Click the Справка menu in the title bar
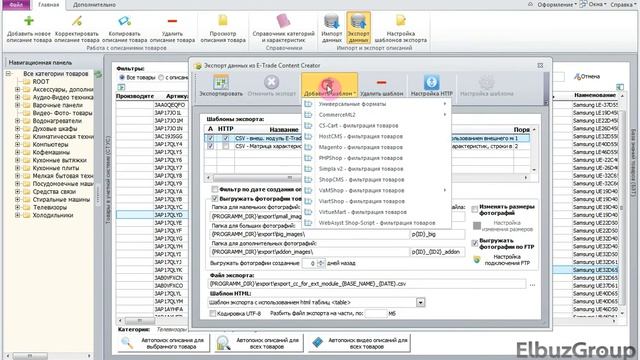 [x=622, y=4]
